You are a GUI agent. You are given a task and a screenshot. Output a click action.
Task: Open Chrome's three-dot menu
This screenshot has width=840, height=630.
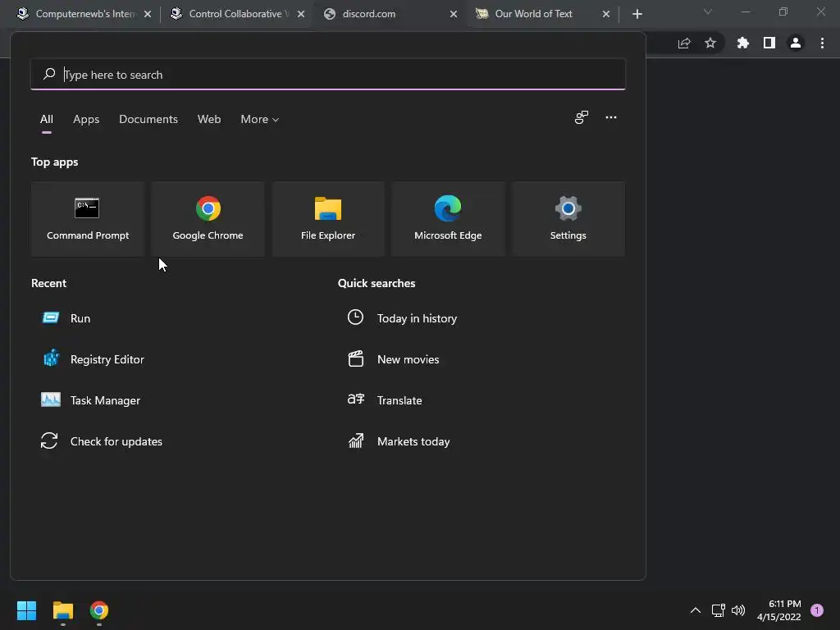pyautogui.click(x=822, y=43)
